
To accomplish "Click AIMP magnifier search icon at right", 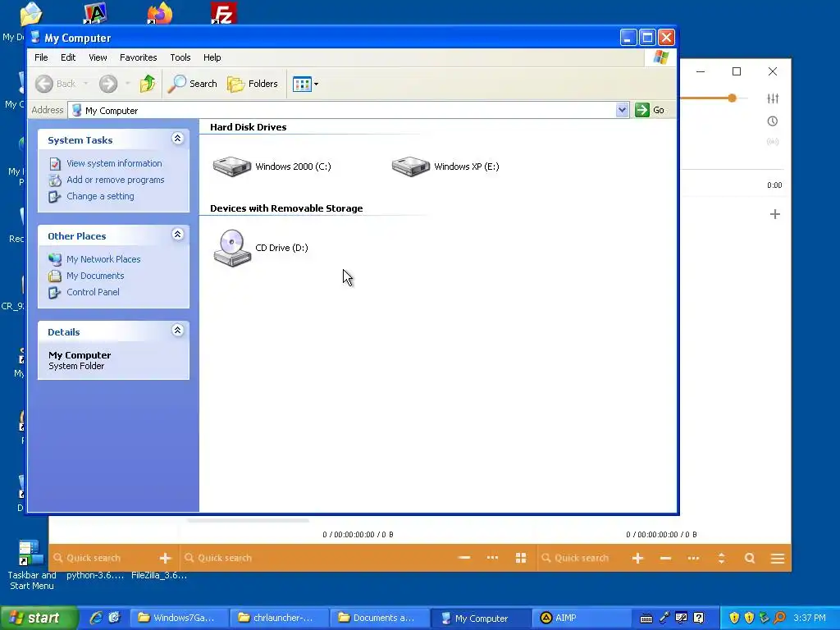I will pos(750,558).
